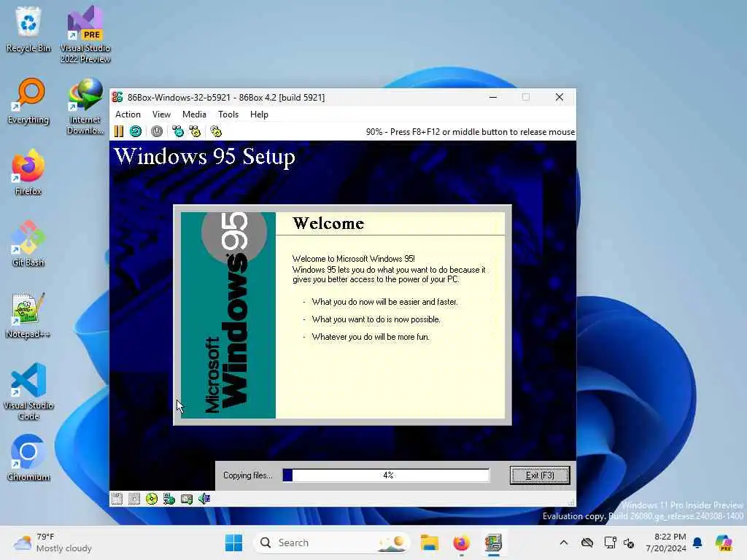Open the clock showing 8:22 PM

pyautogui.click(x=665, y=542)
